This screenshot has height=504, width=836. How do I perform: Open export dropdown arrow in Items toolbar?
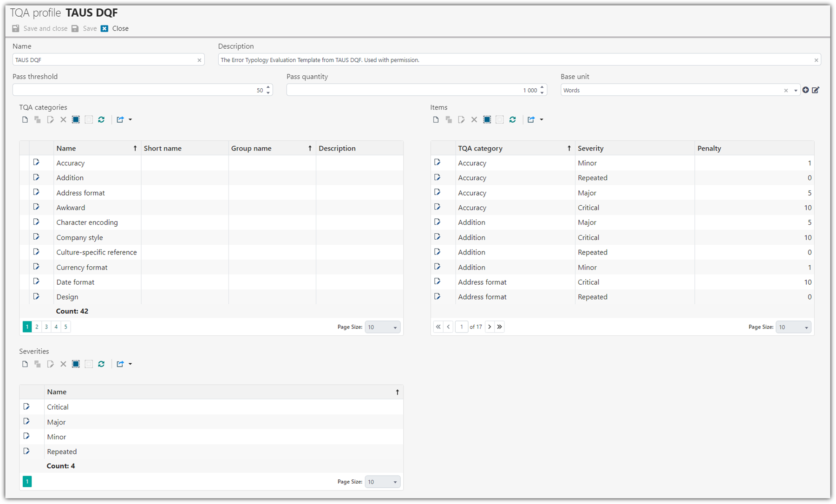[542, 120]
